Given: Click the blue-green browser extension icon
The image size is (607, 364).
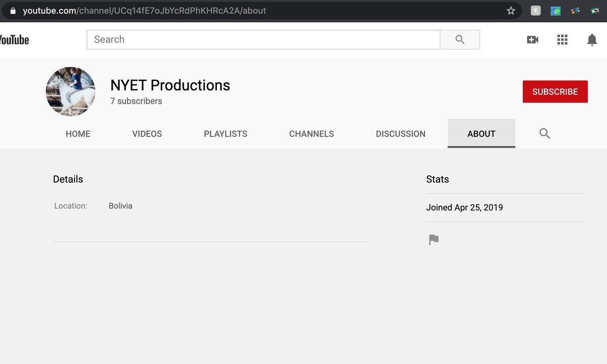Looking at the screenshot, I should [555, 11].
